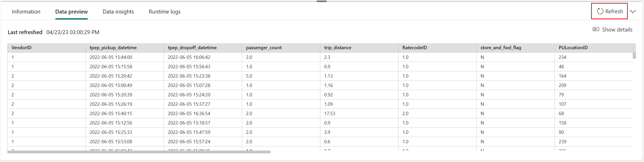This screenshot has height=162, width=644.
Task: Click the horizontal scrollbar under the table
Action: pos(139,152)
